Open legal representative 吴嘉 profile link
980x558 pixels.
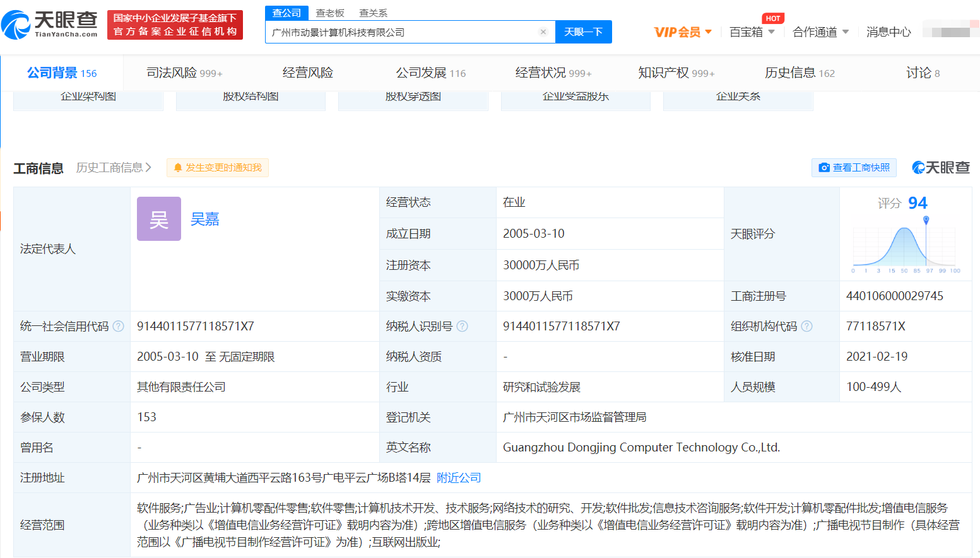point(204,219)
